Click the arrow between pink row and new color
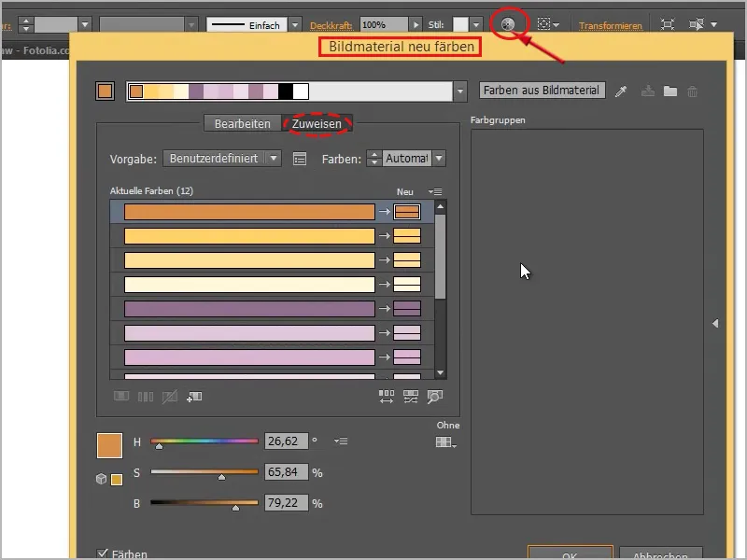The width and height of the screenshot is (747, 560). [x=385, y=357]
